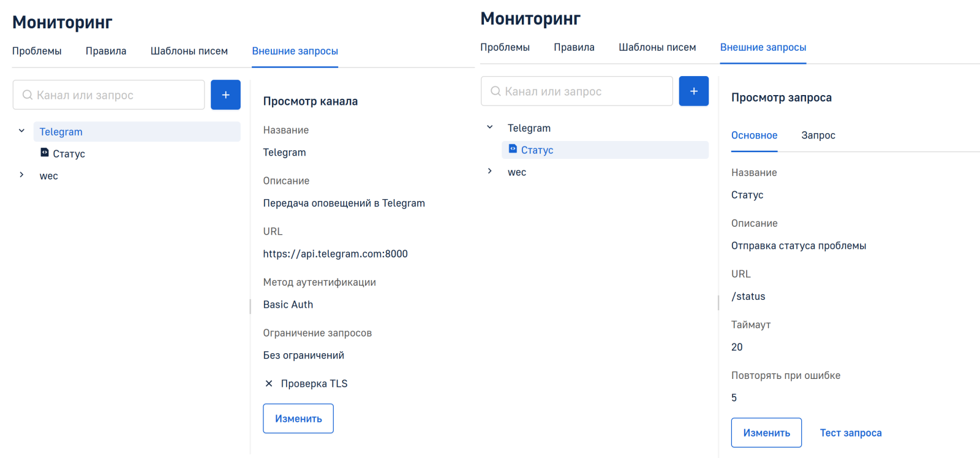Switch to the Запрос tab
Image resolution: width=980 pixels, height=458 pixels.
pos(818,135)
